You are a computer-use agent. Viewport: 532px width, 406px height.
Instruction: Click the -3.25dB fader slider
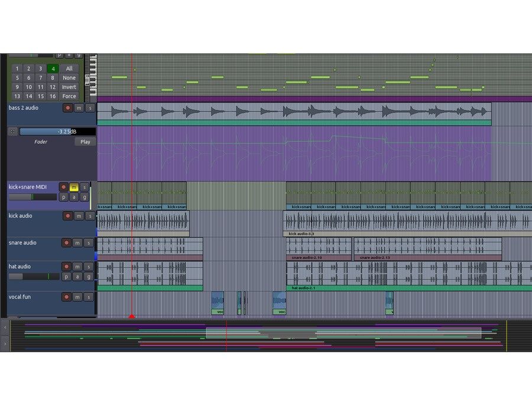[57, 132]
